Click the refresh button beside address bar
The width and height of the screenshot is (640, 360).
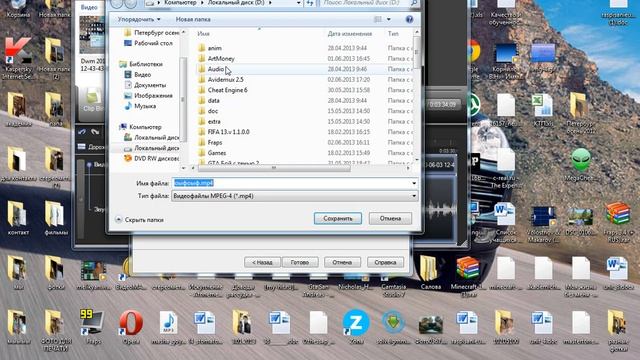pos(310,3)
